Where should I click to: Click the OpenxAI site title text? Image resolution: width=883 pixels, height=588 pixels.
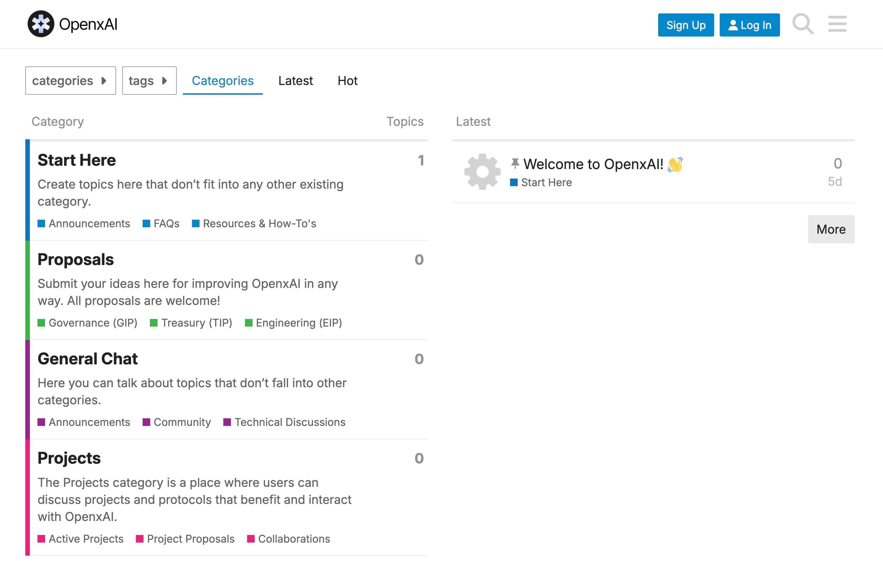[88, 24]
